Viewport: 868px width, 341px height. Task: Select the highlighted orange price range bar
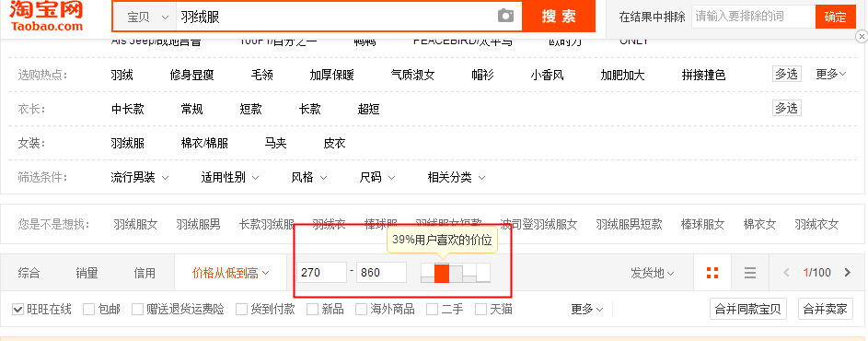(442, 273)
